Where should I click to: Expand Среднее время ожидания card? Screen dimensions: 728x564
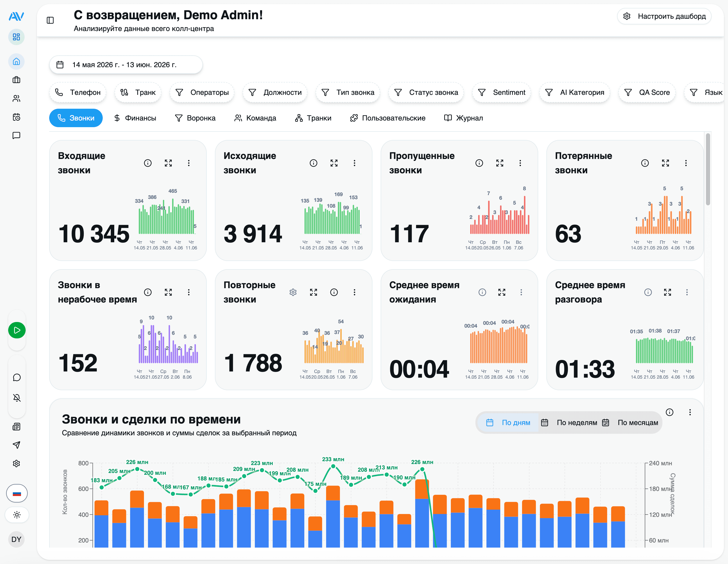coord(502,292)
